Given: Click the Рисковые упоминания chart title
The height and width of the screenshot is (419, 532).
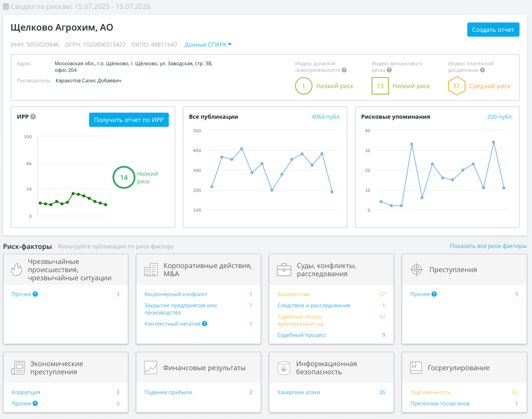Looking at the screenshot, I should click(x=395, y=117).
